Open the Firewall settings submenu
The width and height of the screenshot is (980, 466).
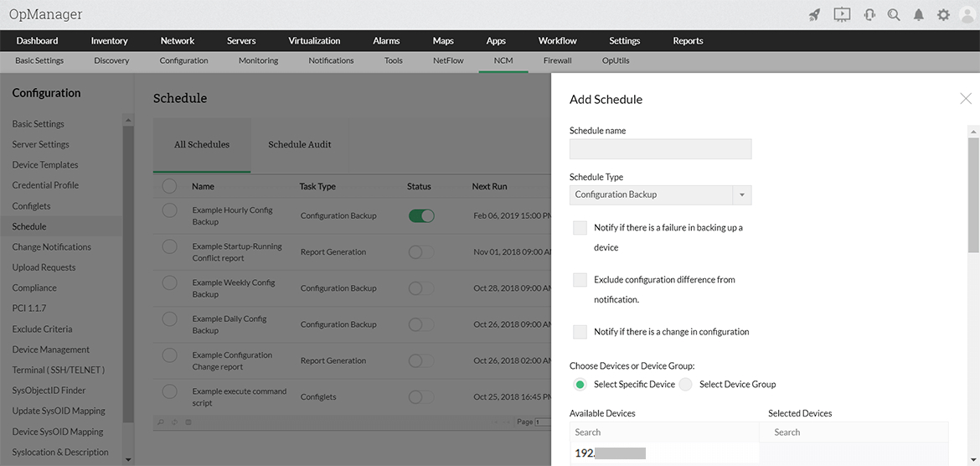557,60
